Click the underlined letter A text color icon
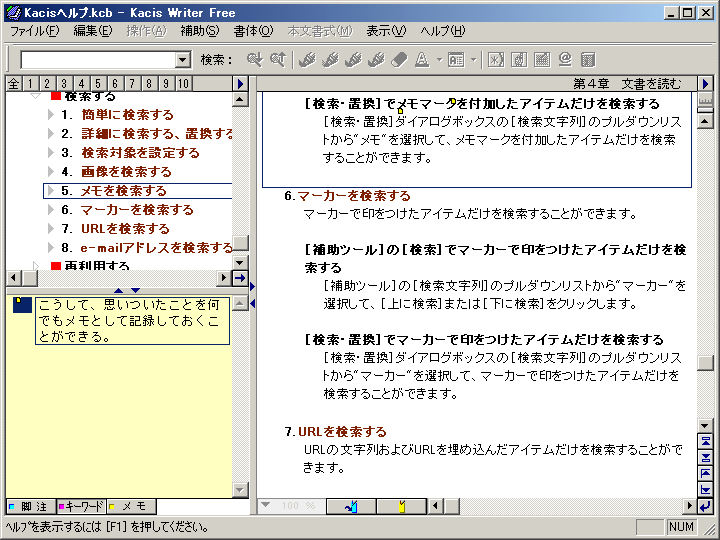 422,60
